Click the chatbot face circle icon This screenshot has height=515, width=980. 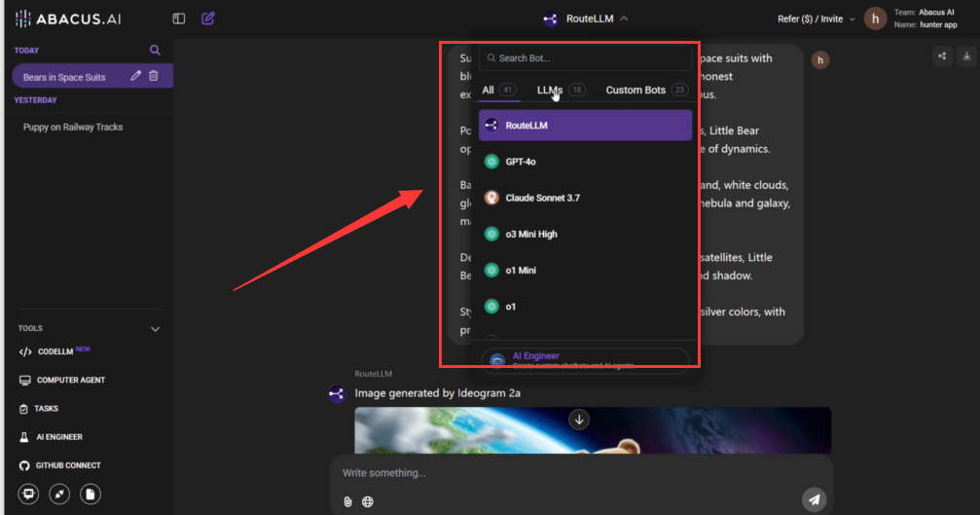click(28, 495)
